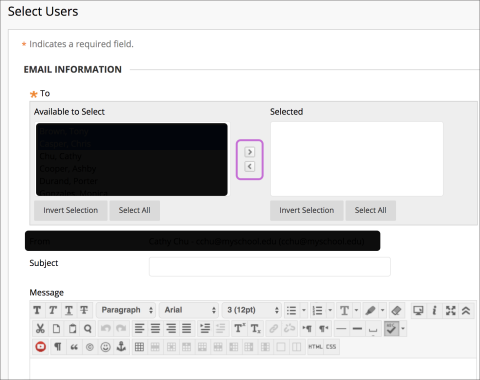Screen dimensions: 480x380
Task: Click the Copy icon in editor toolbar
Action: (56, 329)
